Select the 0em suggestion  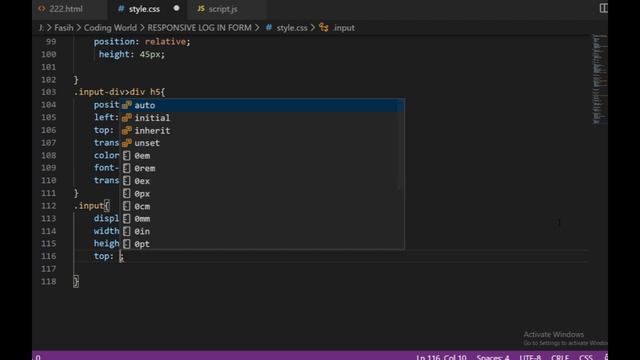(x=262, y=156)
